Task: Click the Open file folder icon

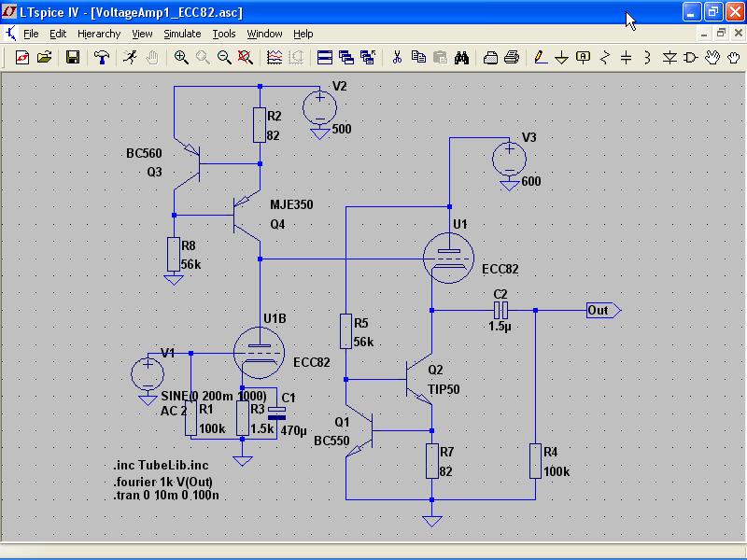Action: 44,58
